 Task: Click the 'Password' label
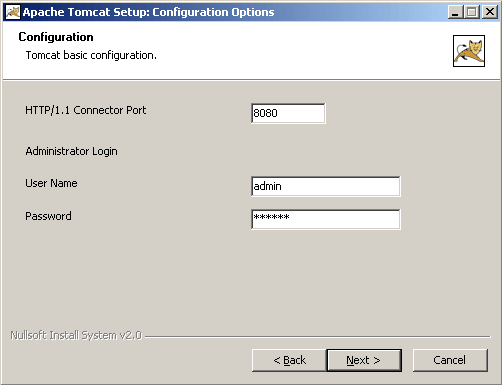click(x=48, y=216)
